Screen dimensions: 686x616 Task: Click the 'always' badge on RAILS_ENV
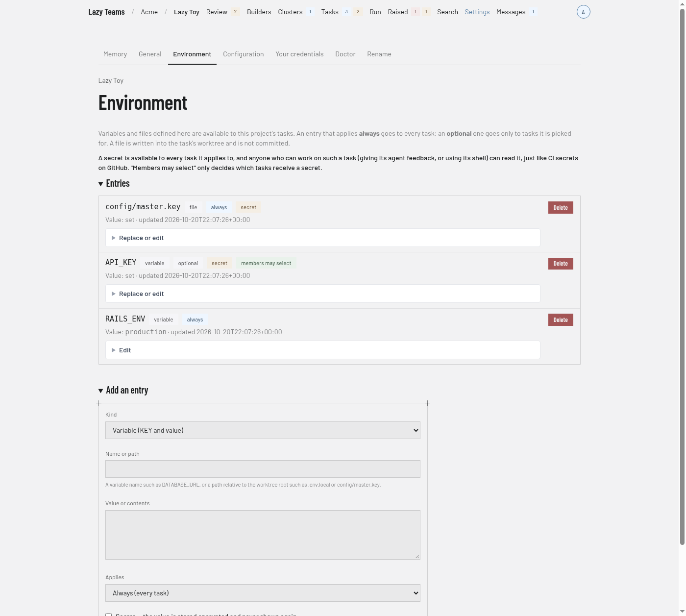click(x=195, y=320)
